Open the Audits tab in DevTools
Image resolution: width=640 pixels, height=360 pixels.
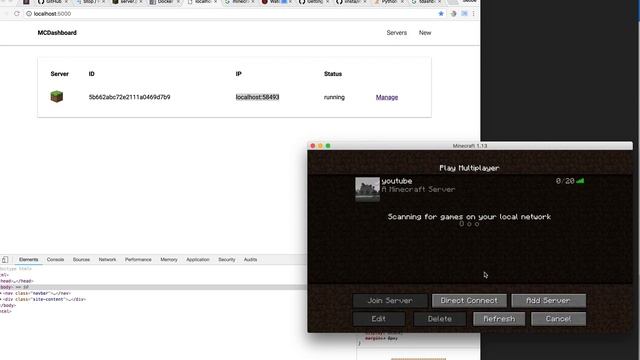[x=250, y=260]
